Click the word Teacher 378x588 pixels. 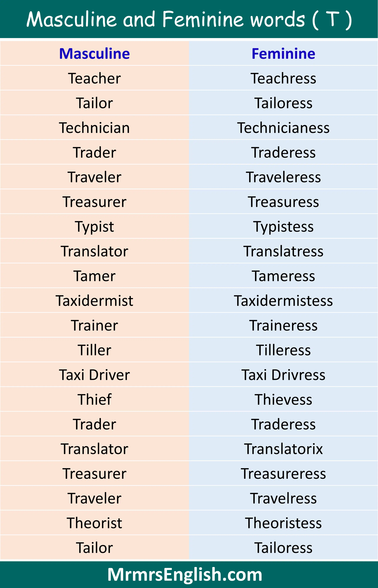(x=94, y=78)
